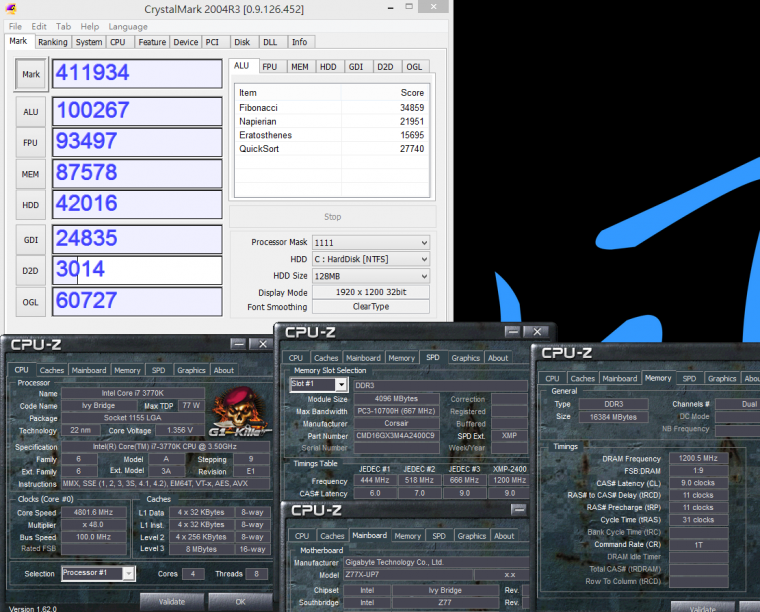This screenshot has width=760, height=612.
Task: Open the Caches tab in CPU-Z CPU window
Action: [52, 370]
